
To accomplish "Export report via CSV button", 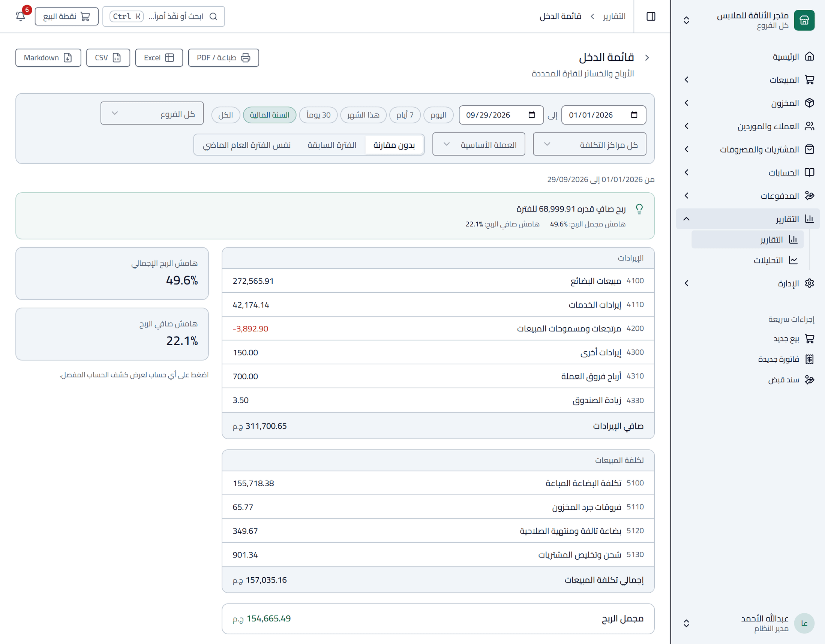I will coord(108,58).
